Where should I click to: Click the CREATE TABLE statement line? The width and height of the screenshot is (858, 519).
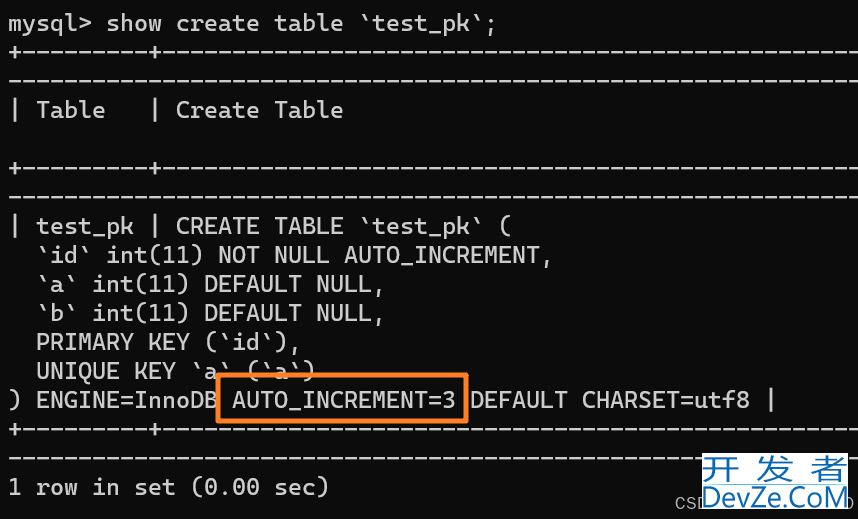344,227
